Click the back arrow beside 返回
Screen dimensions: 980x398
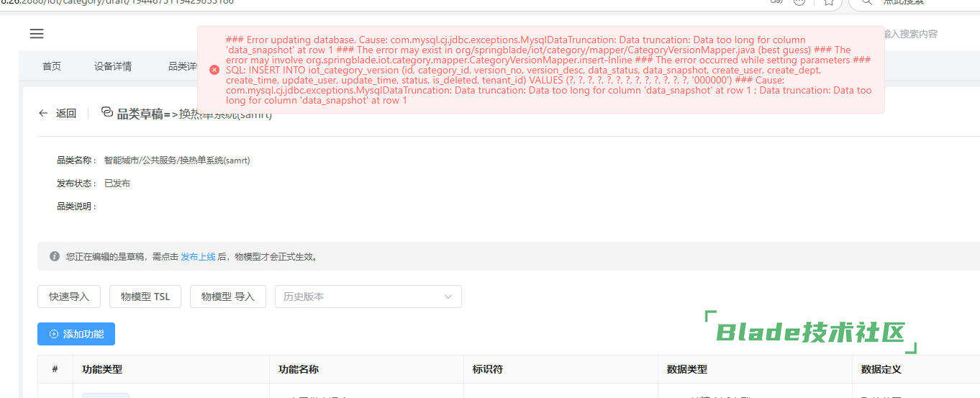tap(44, 113)
